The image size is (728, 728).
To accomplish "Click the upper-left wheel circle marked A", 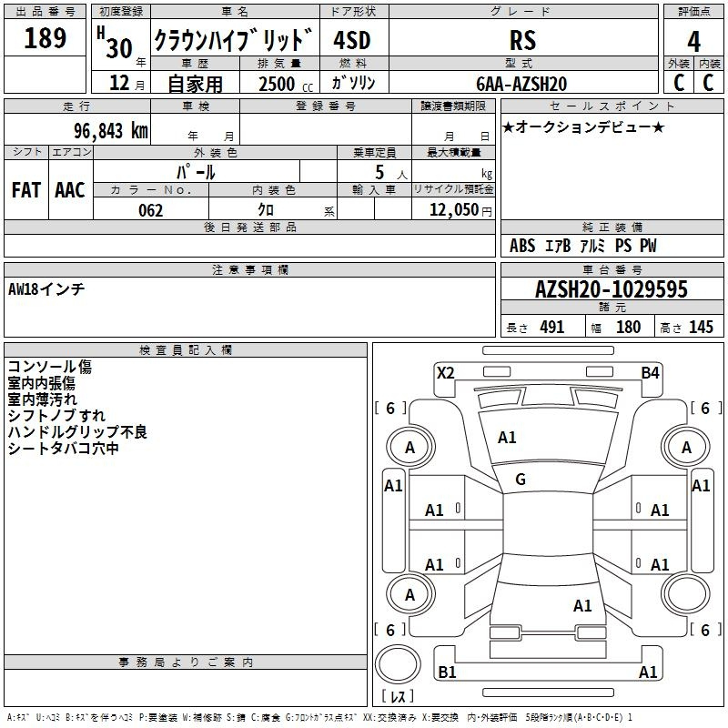I will coord(409,447).
